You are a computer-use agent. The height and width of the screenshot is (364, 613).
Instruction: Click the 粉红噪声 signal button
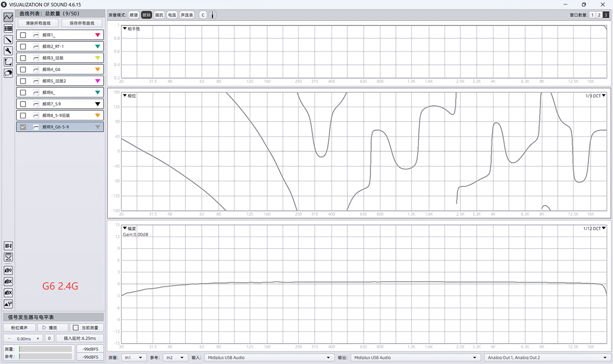[x=19, y=328]
